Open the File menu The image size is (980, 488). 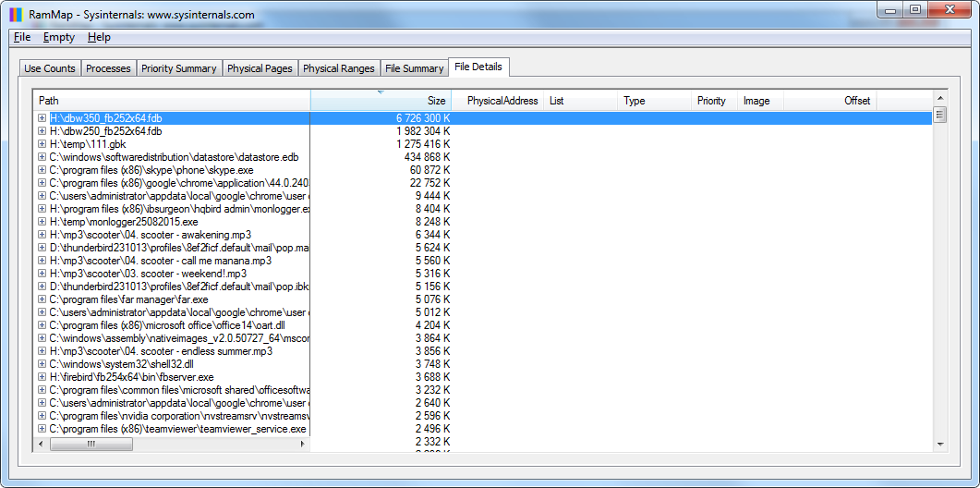point(22,37)
